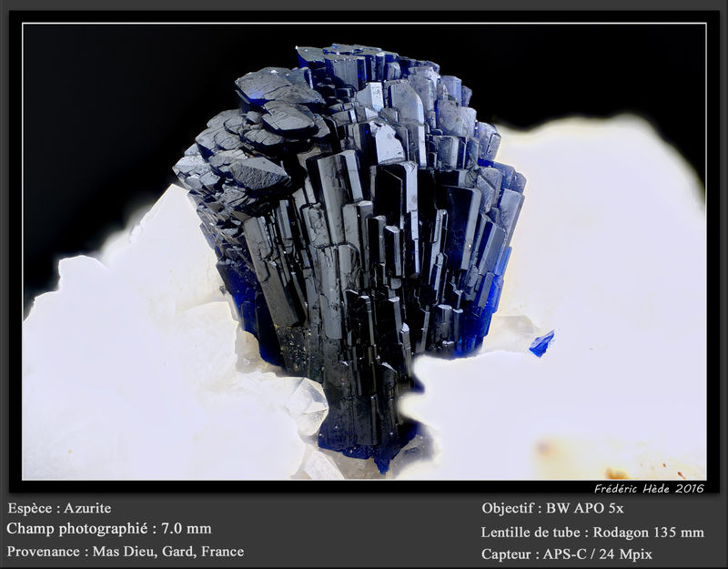Click the '7.0 mm' field-of-view value

187,529
